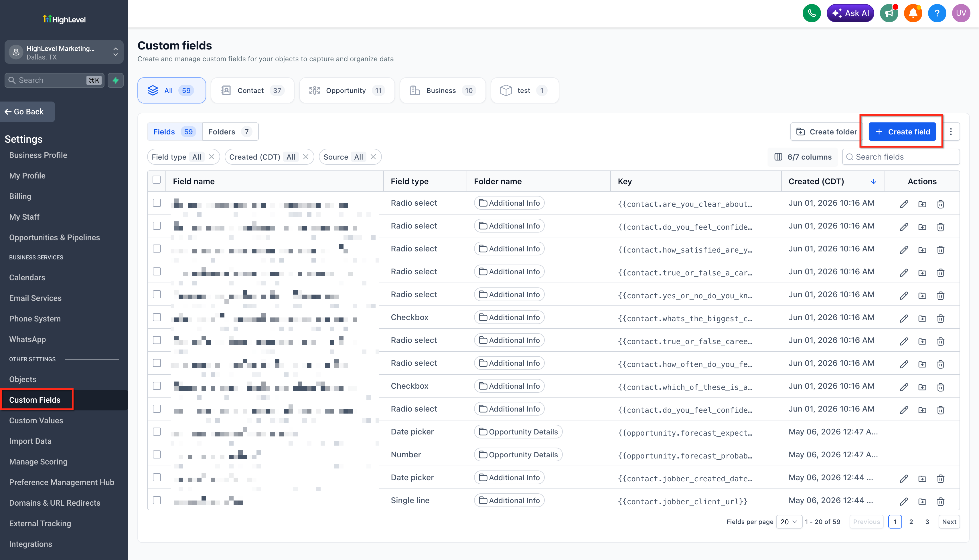The image size is (979, 560).
Task: Click the sidebar Search box
Action: (54, 80)
